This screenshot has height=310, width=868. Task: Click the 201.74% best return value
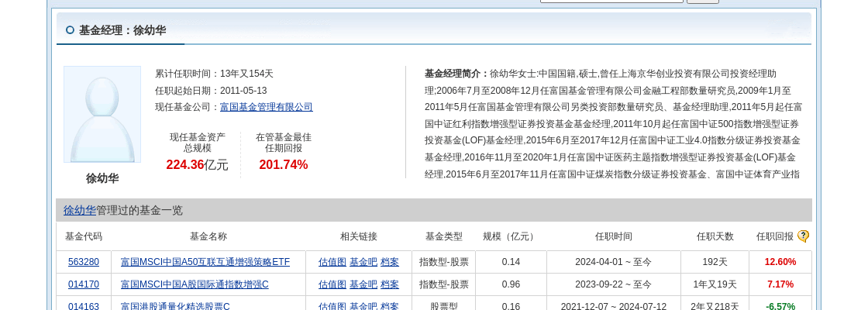[x=284, y=164]
